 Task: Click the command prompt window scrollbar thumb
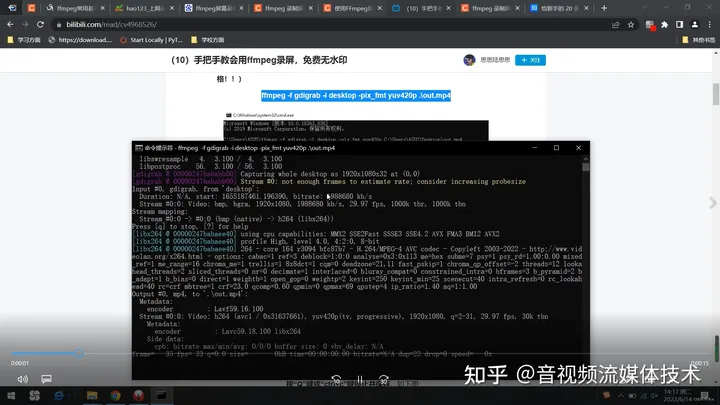pos(585,167)
